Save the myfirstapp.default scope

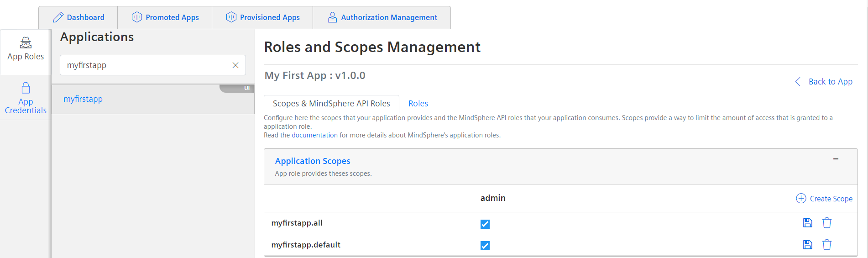point(807,245)
